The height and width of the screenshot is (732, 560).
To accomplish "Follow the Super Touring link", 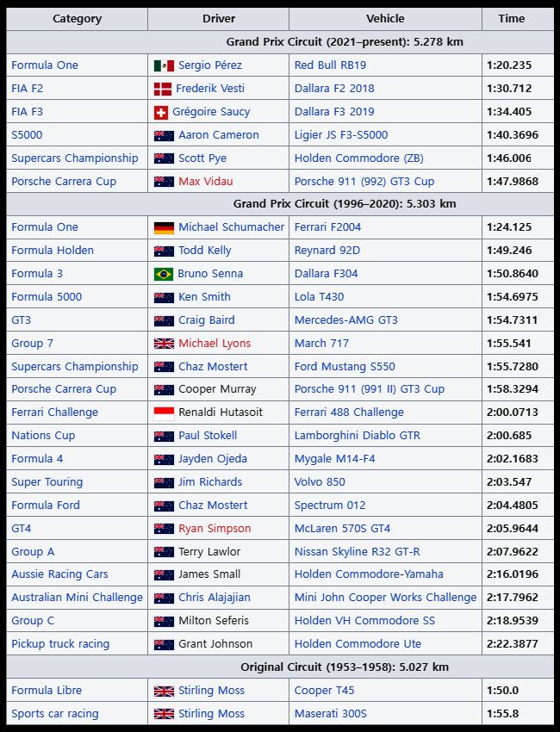I will [47, 482].
